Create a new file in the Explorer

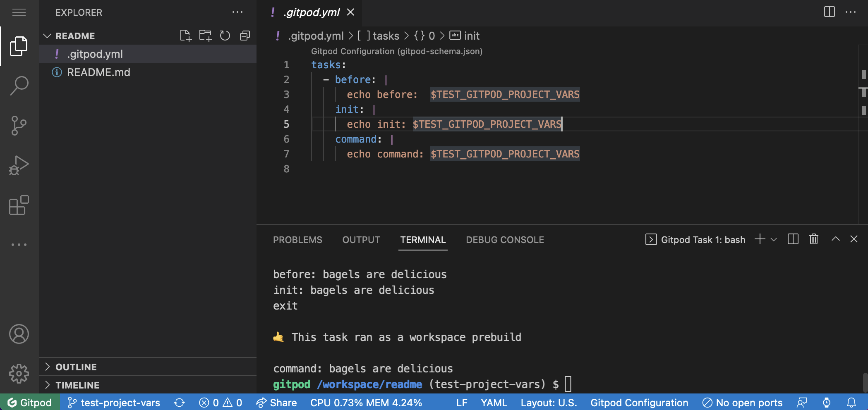pyautogui.click(x=186, y=36)
